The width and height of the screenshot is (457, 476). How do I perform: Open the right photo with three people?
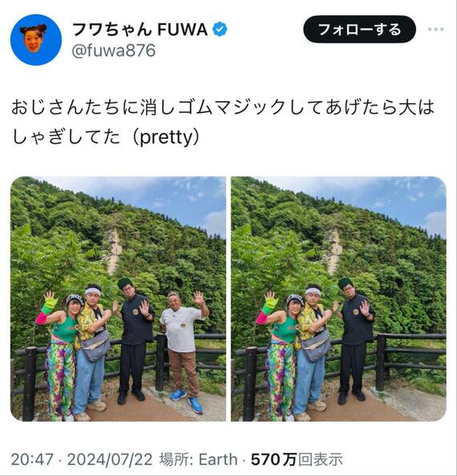pyautogui.click(x=338, y=299)
